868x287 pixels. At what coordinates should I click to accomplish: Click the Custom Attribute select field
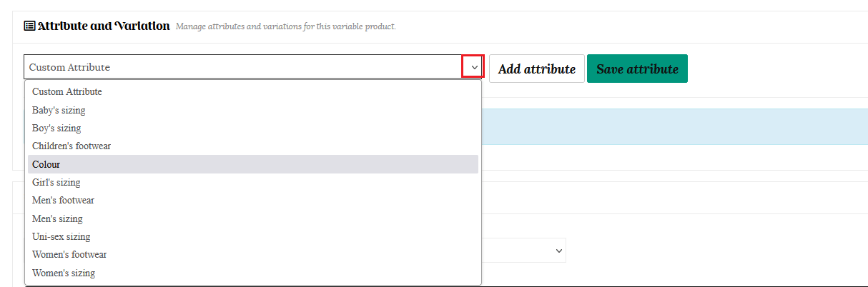[243, 67]
